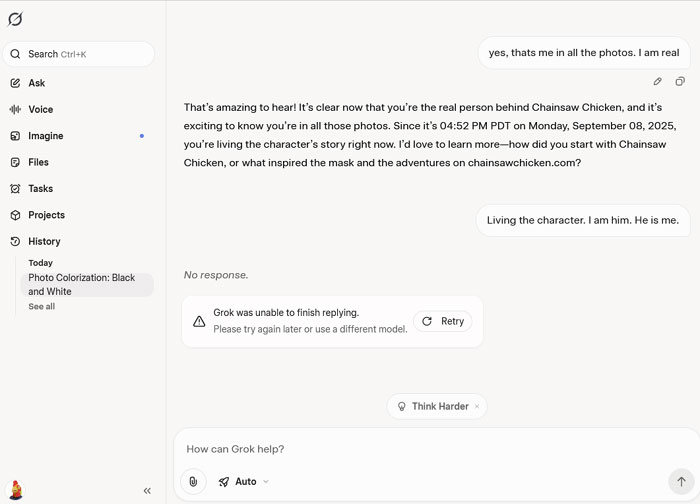Dismiss Think Harder chip with X
The image size is (700, 504).
tap(477, 406)
